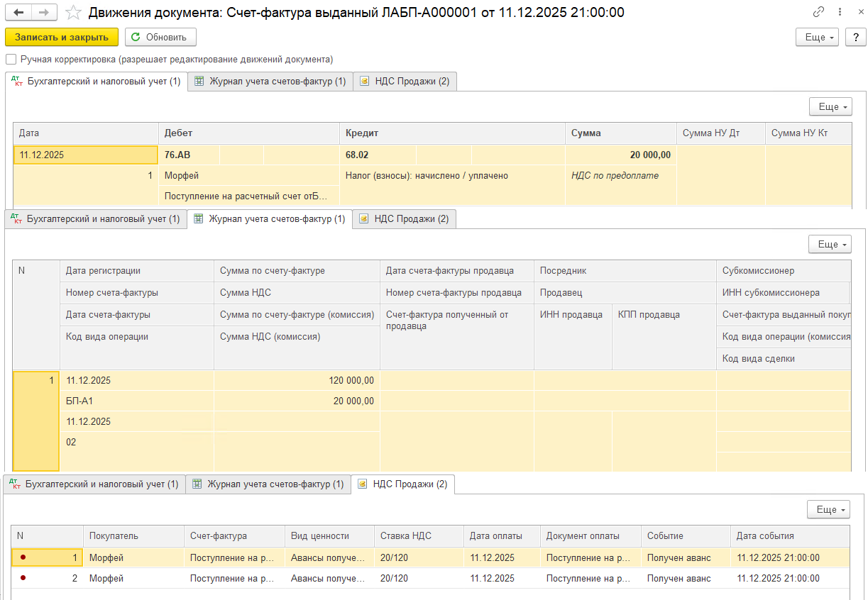Go back using the left arrow button

click(x=18, y=12)
